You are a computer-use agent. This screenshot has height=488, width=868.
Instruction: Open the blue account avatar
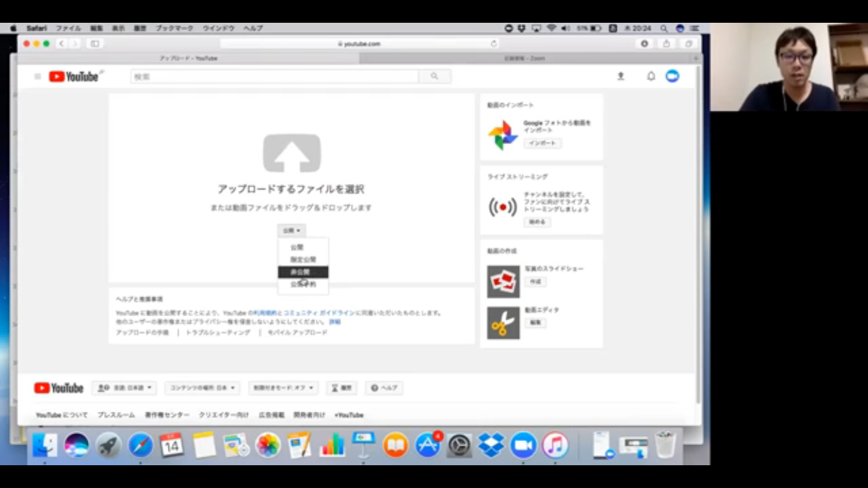click(x=672, y=76)
